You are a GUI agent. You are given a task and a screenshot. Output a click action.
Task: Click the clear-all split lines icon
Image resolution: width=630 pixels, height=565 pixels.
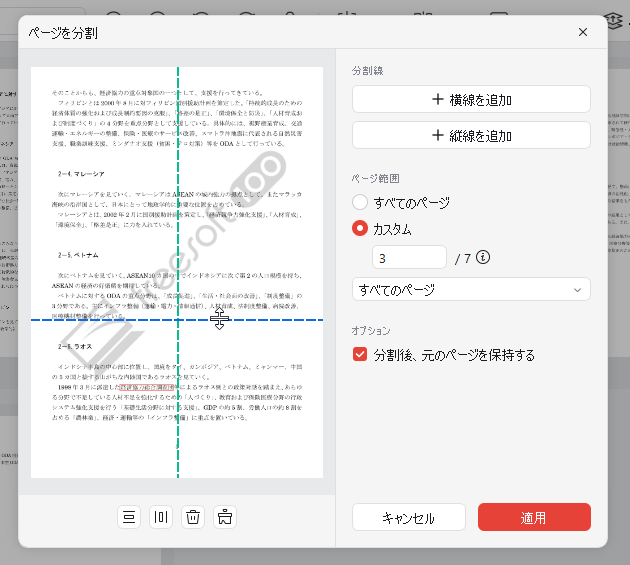[x=225, y=517]
